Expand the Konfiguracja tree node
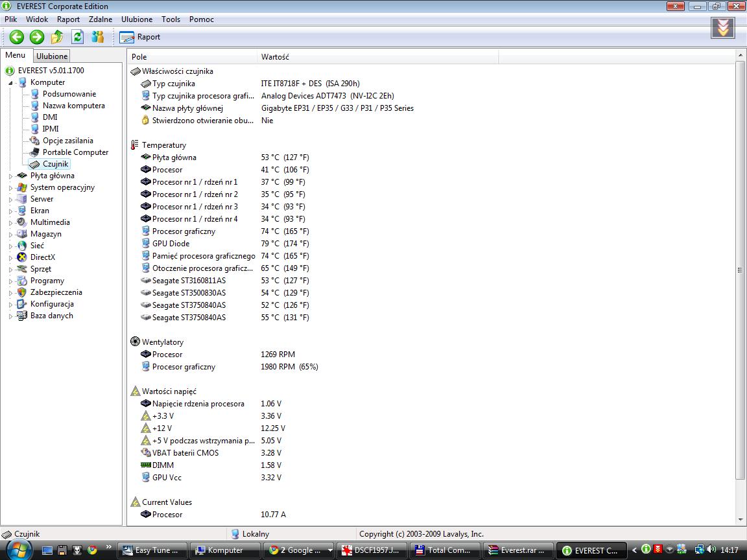747x560 pixels. pyautogui.click(x=10, y=305)
